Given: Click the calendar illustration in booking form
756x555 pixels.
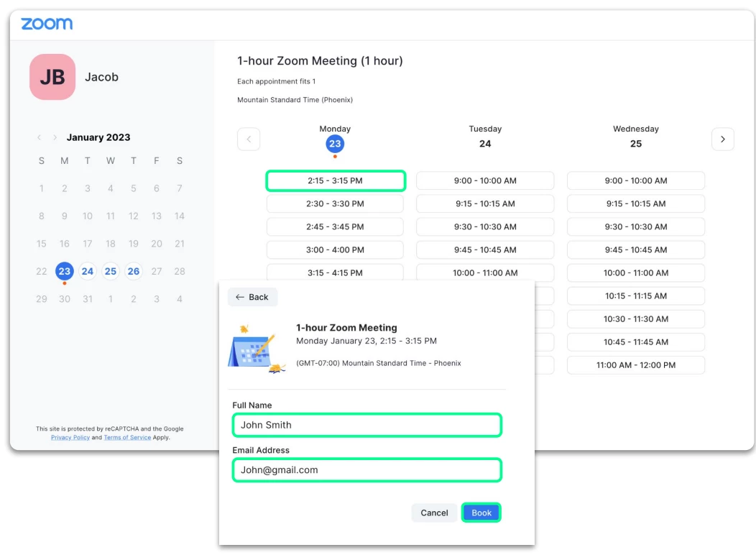Looking at the screenshot, I should (257, 349).
